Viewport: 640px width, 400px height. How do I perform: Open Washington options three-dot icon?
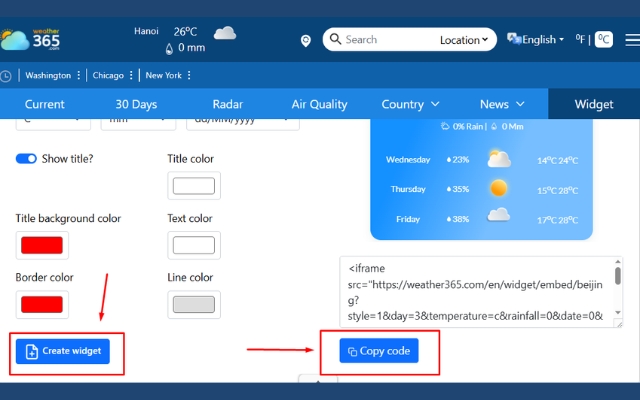point(78,75)
